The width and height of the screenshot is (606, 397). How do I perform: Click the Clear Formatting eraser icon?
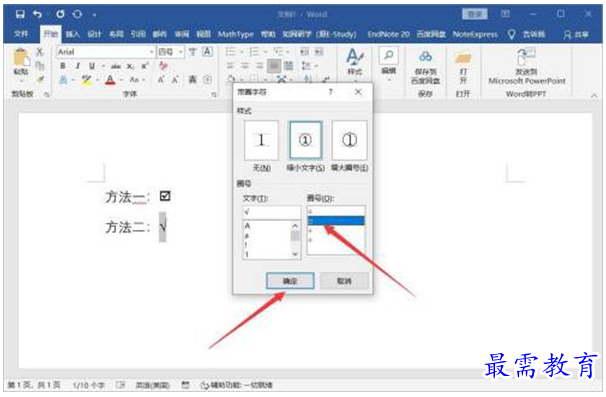163,66
